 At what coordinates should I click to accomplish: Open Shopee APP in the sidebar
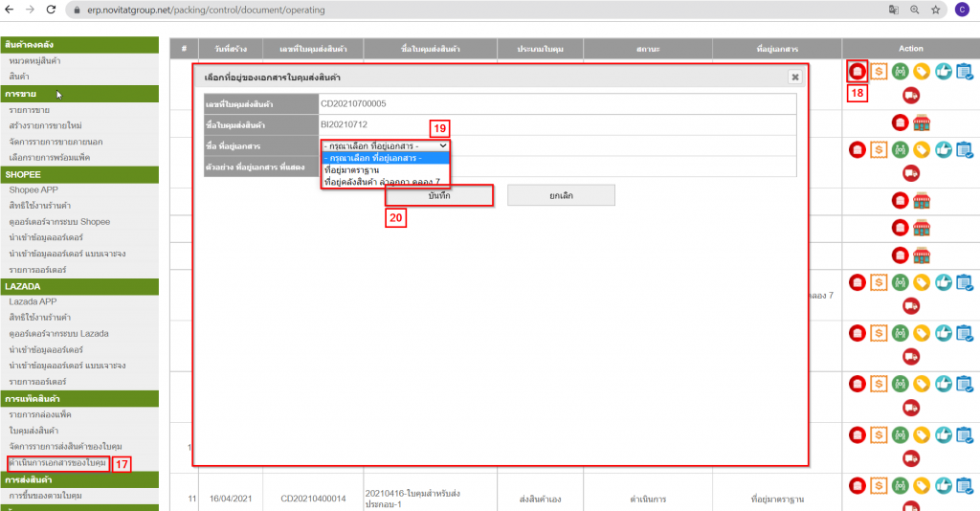(33, 190)
